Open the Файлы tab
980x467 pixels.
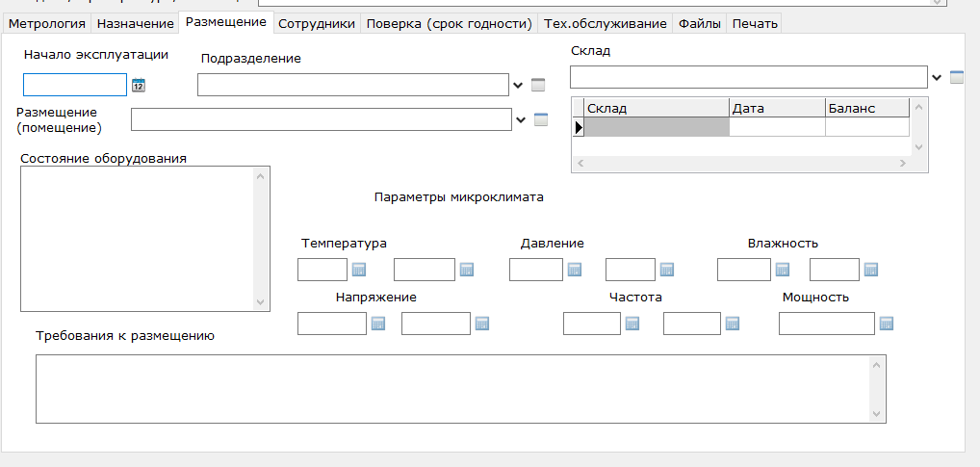[x=699, y=24]
